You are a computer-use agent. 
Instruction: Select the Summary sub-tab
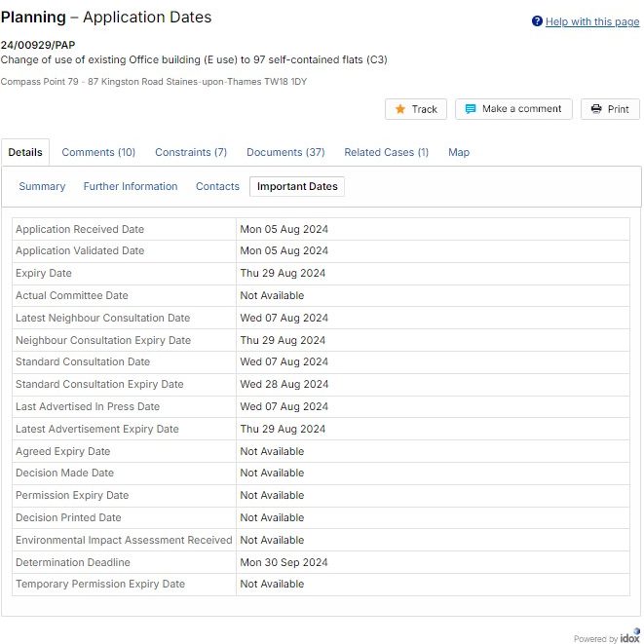pyautogui.click(x=42, y=186)
